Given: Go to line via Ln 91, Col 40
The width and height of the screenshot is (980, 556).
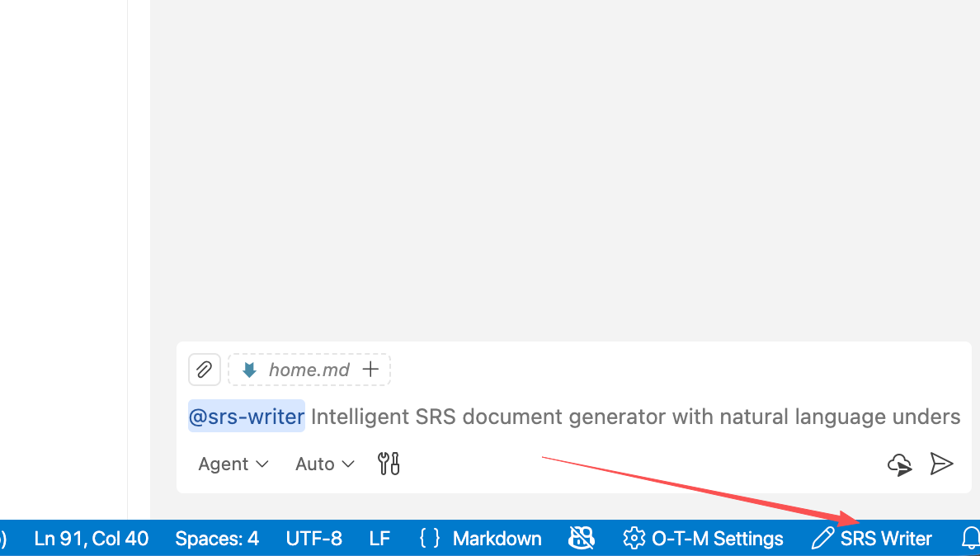Looking at the screenshot, I should point(92,538).
